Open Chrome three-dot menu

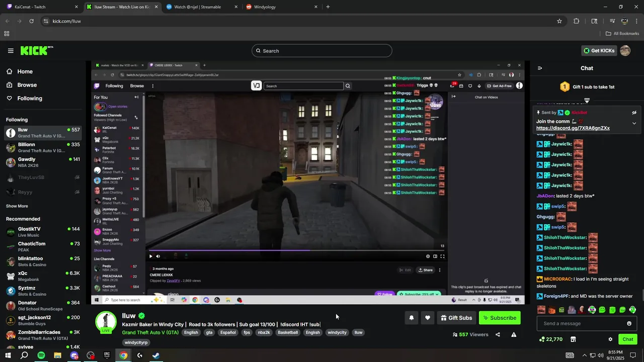click(x=636, y=21)
